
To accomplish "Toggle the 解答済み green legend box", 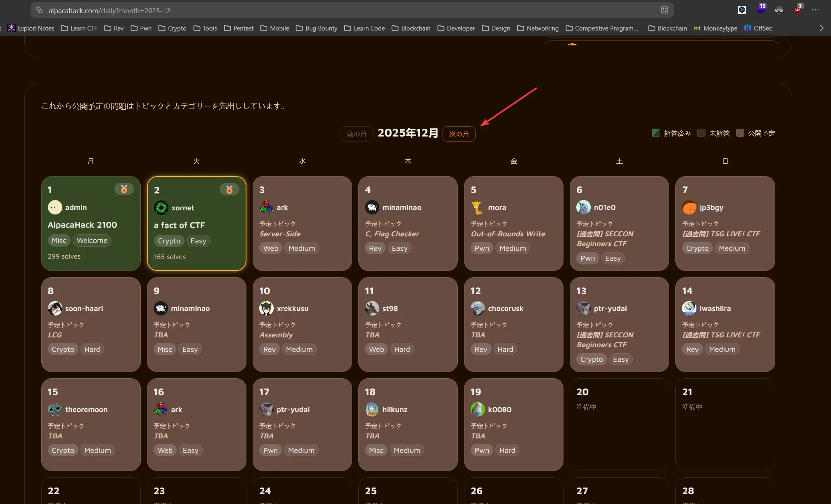I will click(656, 133).
